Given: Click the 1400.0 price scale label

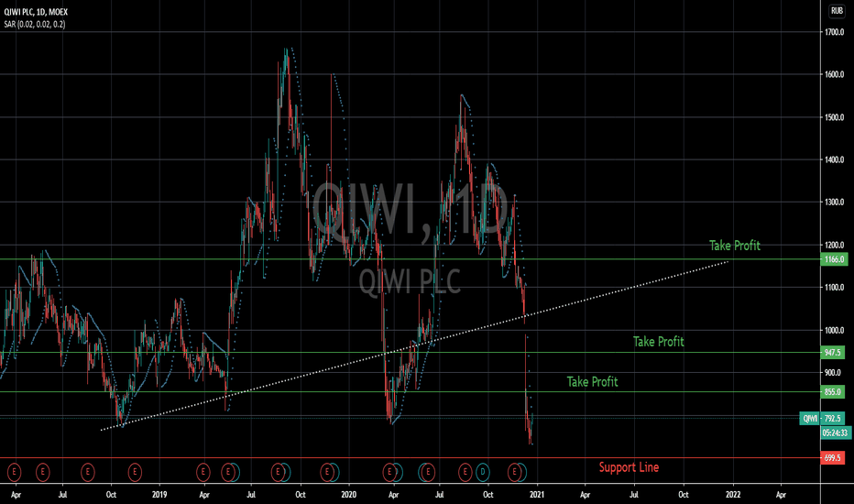Looking at the screenshot, I should [833, 159].
